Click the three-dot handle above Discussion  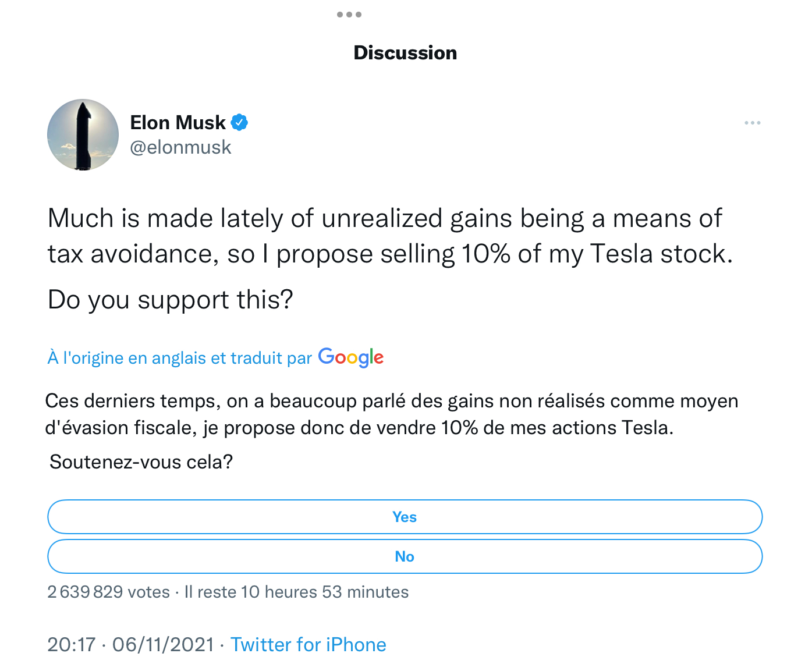349,15
